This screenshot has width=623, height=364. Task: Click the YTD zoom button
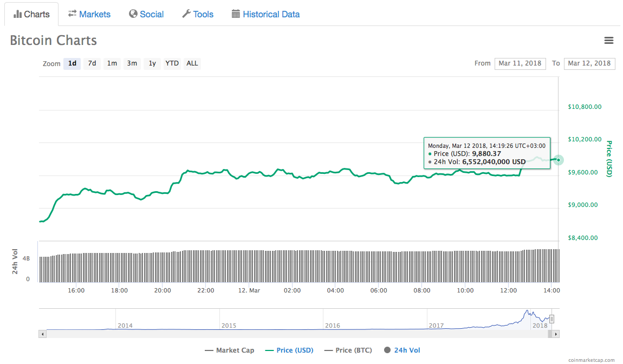click(x=172, y=63)
